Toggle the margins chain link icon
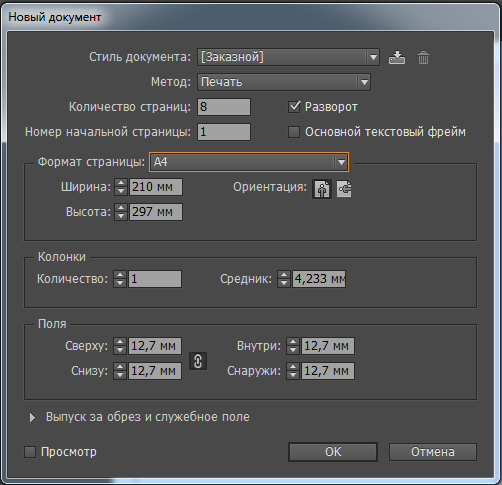Image resolution: width=502 pixels, height=485 pixels. [198, 361]
